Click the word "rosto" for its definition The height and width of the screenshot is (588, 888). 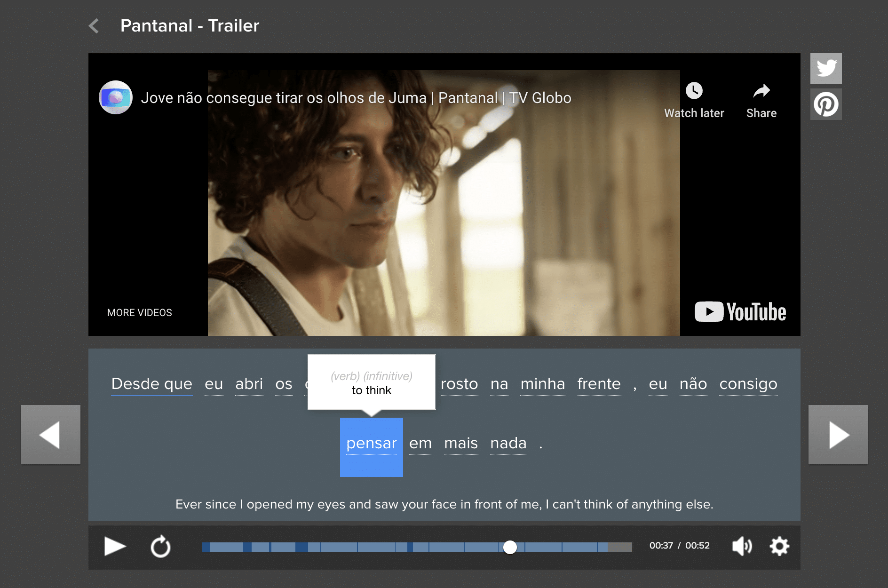[459, 384]
